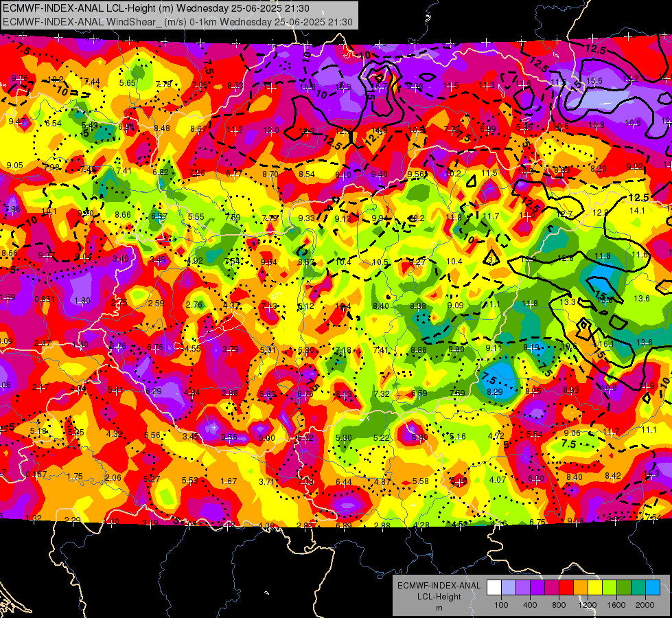This screenshot has height=618, width=672.
Task: Click the wind shear value '8.29' in blue area
Action: point(495,391)
